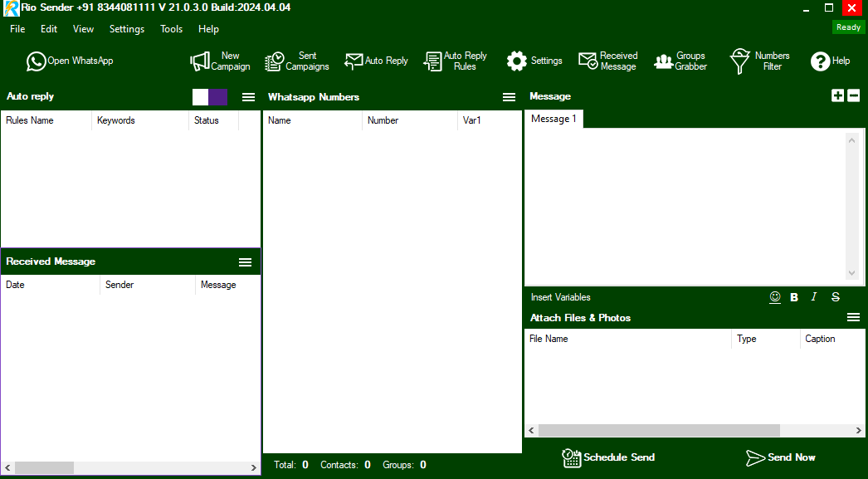This screenshot has height=479, width=868.
Task: Click Attach Files horizontal scrollbar thumb
Action: pos(660,430)
